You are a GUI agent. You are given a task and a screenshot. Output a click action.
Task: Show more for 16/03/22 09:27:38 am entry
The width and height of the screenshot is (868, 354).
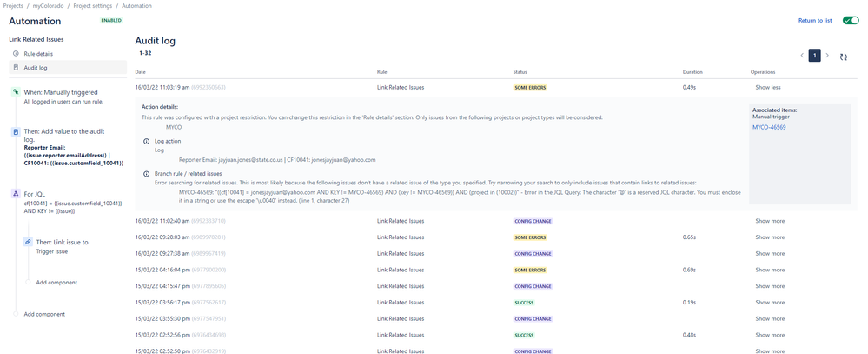click(x=770, y=254)
